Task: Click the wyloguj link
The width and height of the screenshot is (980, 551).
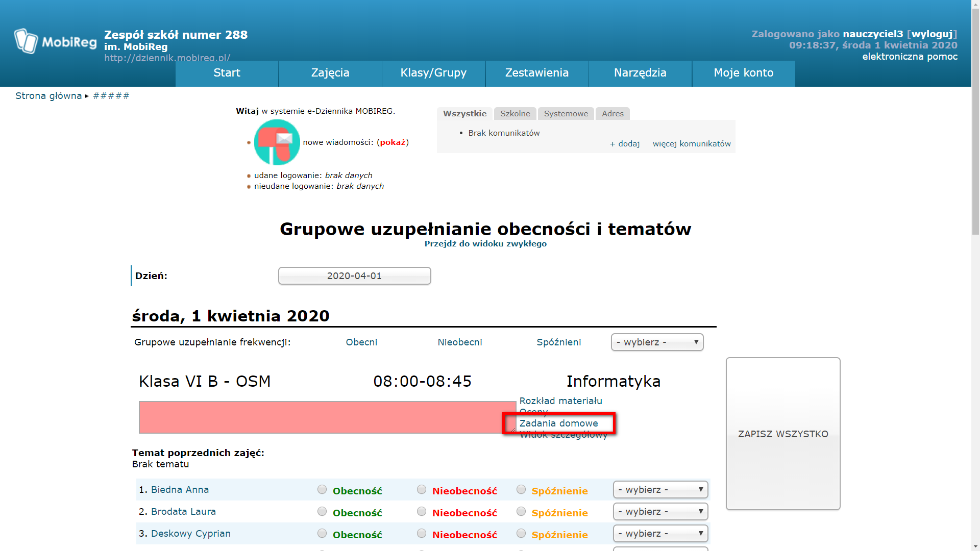Action: pos(932,34)
